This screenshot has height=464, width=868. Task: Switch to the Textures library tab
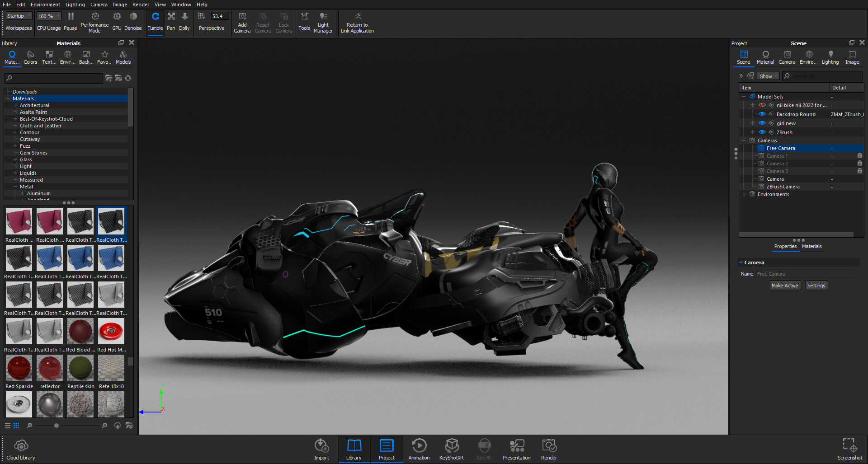(x=49, y=57)
